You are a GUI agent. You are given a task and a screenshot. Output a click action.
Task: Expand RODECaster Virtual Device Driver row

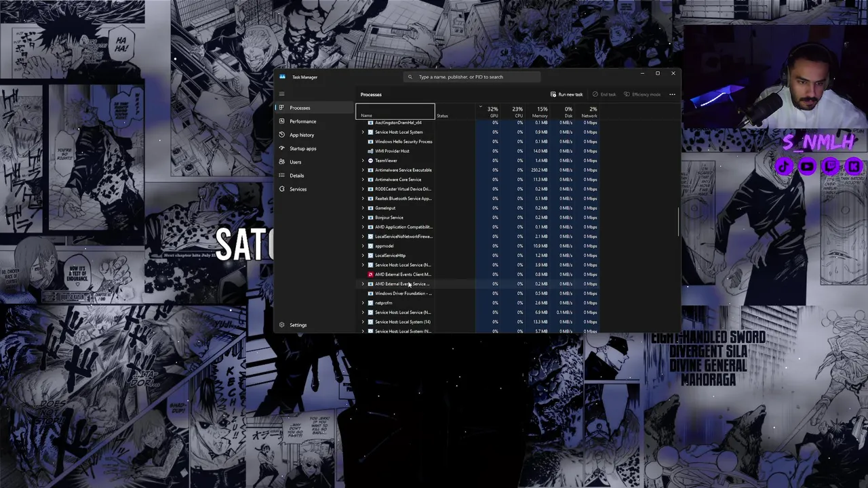coord(362,189)
